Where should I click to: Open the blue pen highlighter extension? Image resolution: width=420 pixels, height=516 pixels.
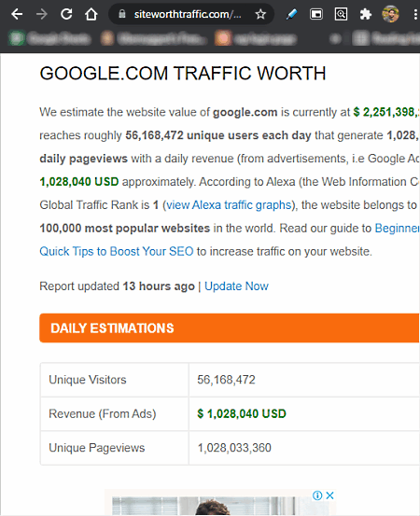(291, 14)
